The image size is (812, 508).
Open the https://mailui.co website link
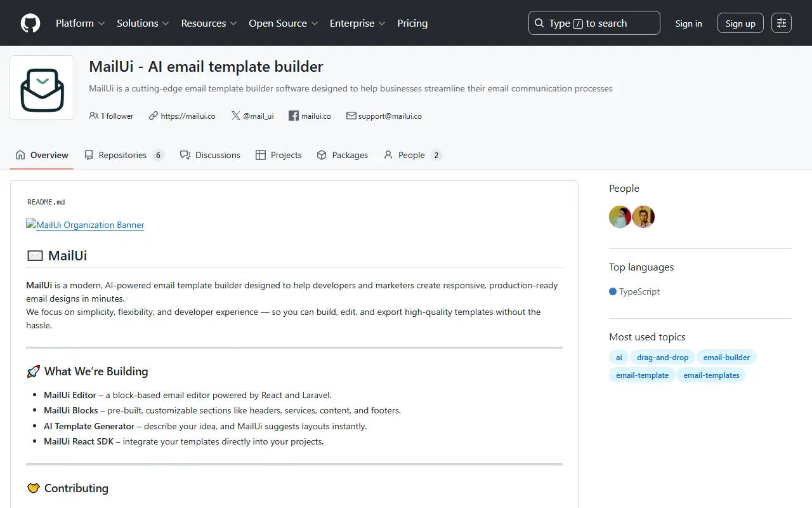(x=182, y=116)
